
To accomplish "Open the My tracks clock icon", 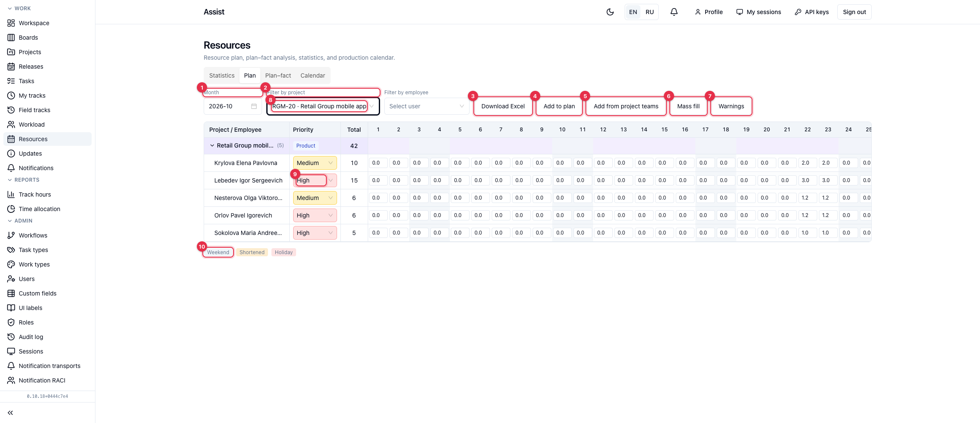I will click(x=11, y=96).
